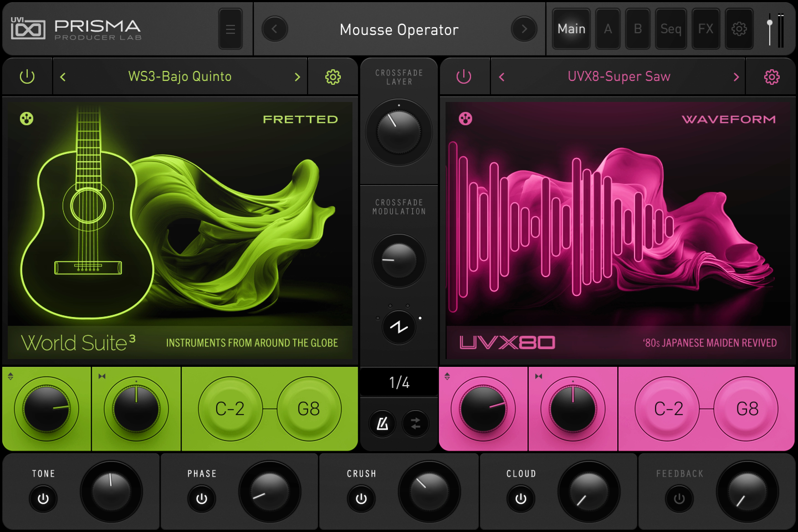798x532 pixels.
Task: Go to next preset after Mousse Operator
Action: 524,29
